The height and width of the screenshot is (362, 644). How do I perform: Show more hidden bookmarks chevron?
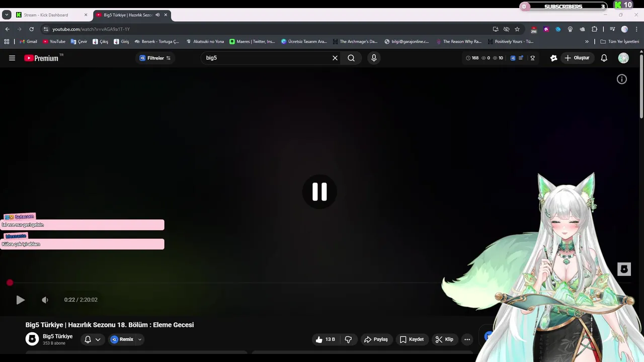(587, 42)
